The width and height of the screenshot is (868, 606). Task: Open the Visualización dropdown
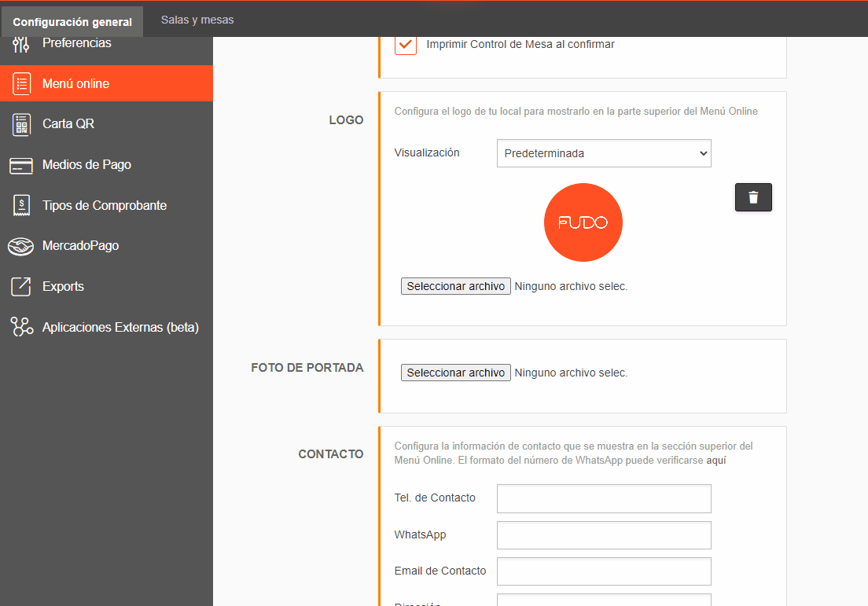pyautogui.click(x=604, y=153)
